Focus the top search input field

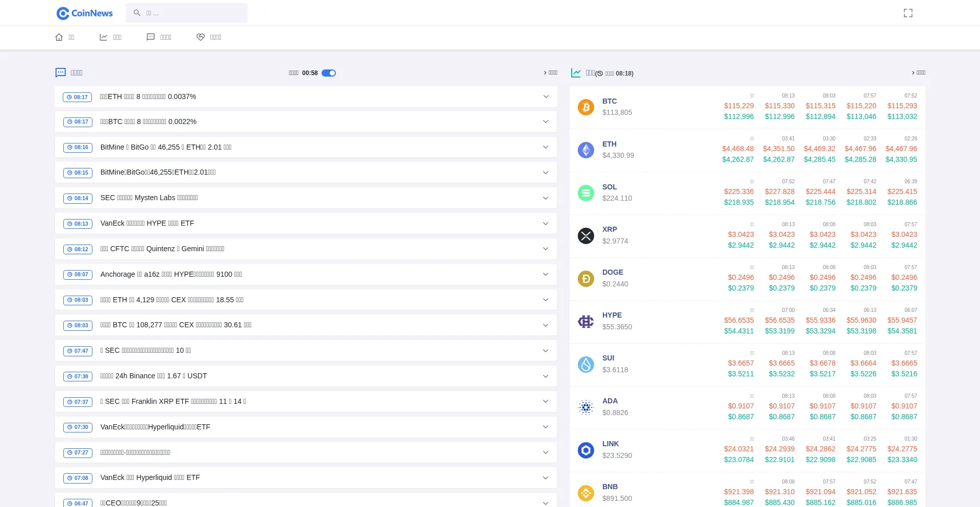click(187, 13)
